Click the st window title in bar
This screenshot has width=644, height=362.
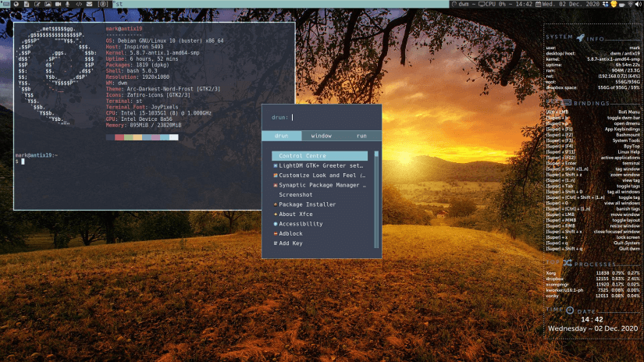(x=119, y=4)
